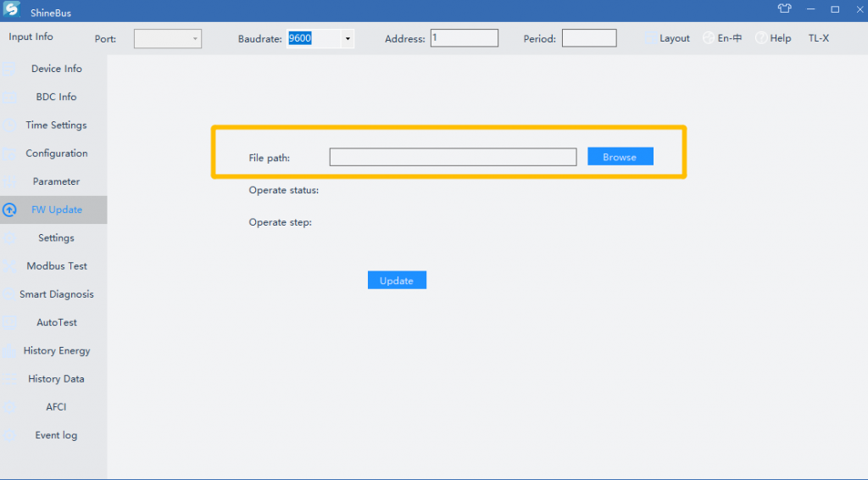Image resolution: width=868 pixels, height=480 pixels.
Task: Click the Operate step label
Action: coord(280,222)
